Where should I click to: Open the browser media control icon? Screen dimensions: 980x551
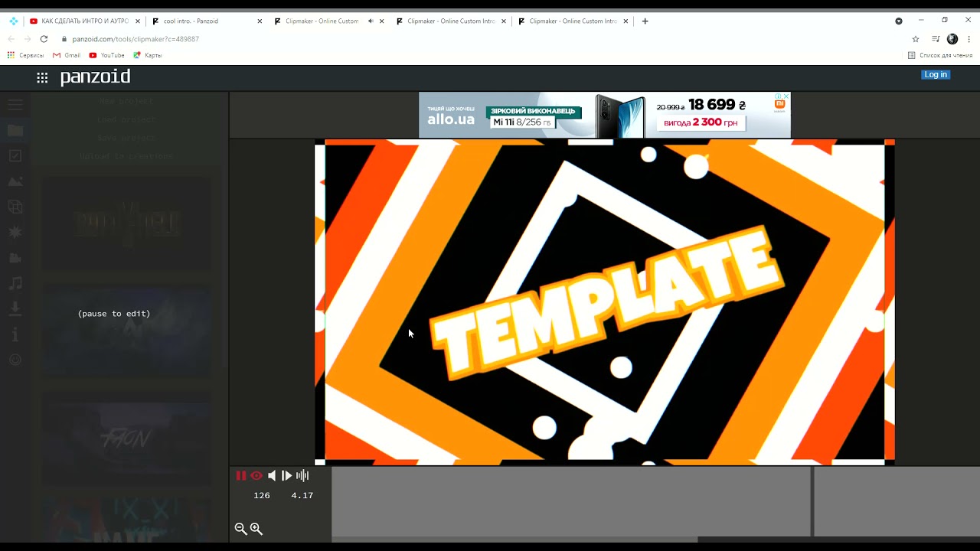pos(936,39)
